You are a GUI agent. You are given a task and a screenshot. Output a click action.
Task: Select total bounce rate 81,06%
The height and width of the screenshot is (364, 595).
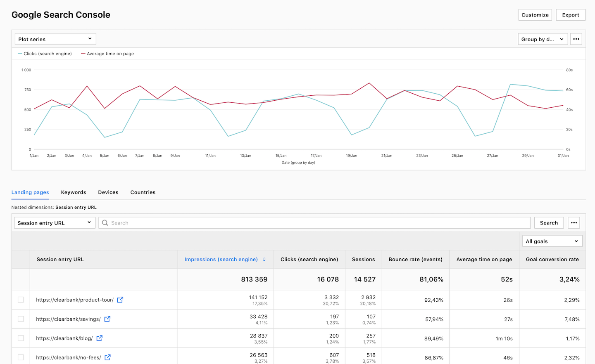[431, 279]
